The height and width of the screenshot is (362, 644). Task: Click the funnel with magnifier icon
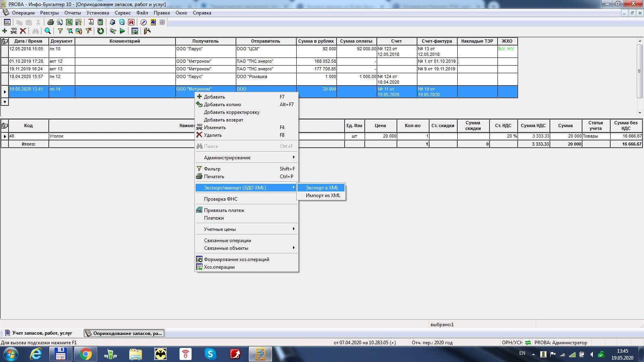click(x=70, y=31)
